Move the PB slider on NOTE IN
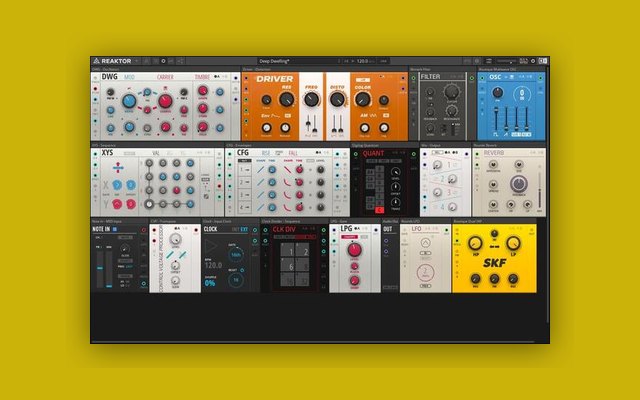 point(100,268)
